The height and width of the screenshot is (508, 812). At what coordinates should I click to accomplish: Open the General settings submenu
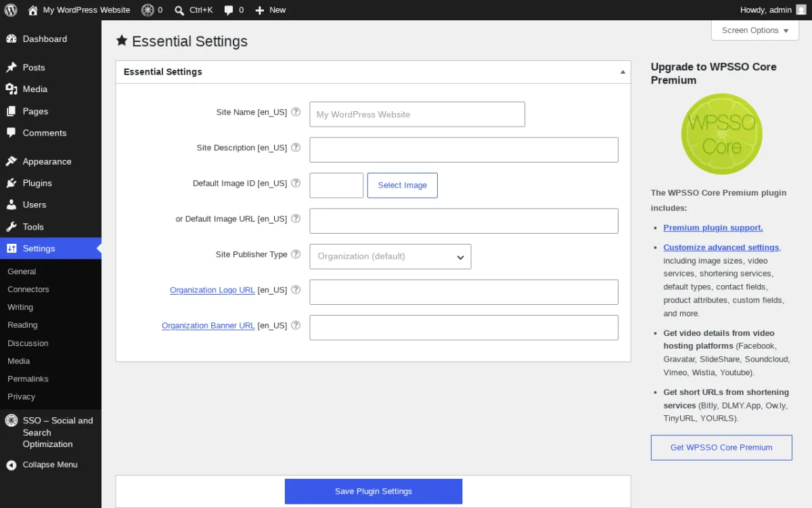[x=22, y=272]
